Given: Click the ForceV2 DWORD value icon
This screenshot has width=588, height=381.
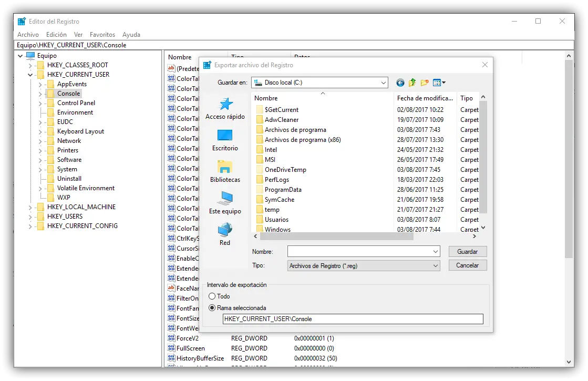Looking at the screenshot, I should pyautogui.click(x=171, y=338).
